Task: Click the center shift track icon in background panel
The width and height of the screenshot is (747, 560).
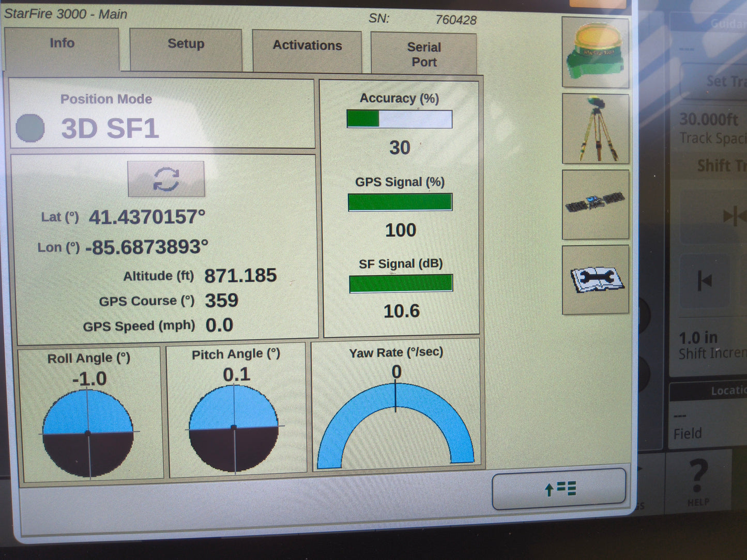Action: click(734, 215)
